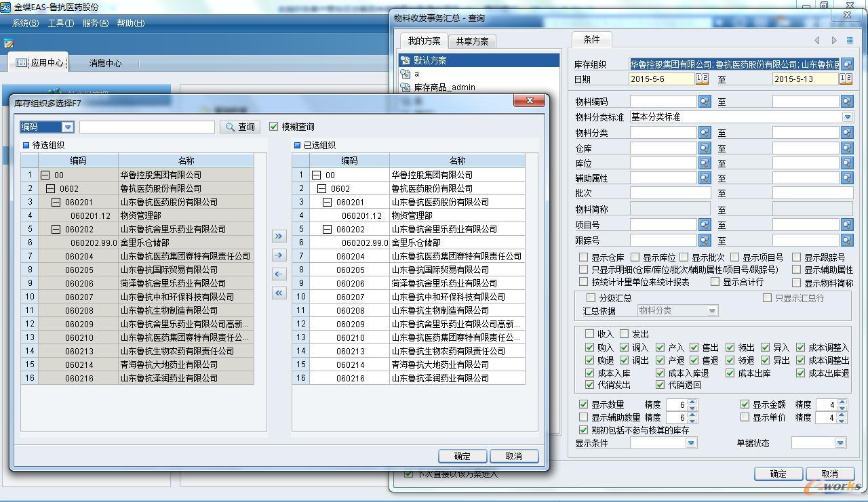Click the search text field beside 编码 dropdown

coord(146,127)
